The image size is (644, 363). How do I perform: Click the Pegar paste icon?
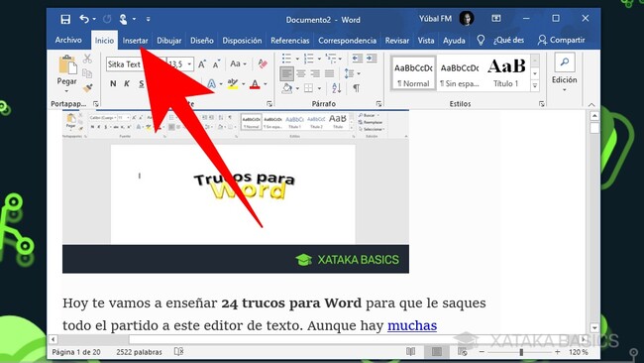click(x=67, y=64)
